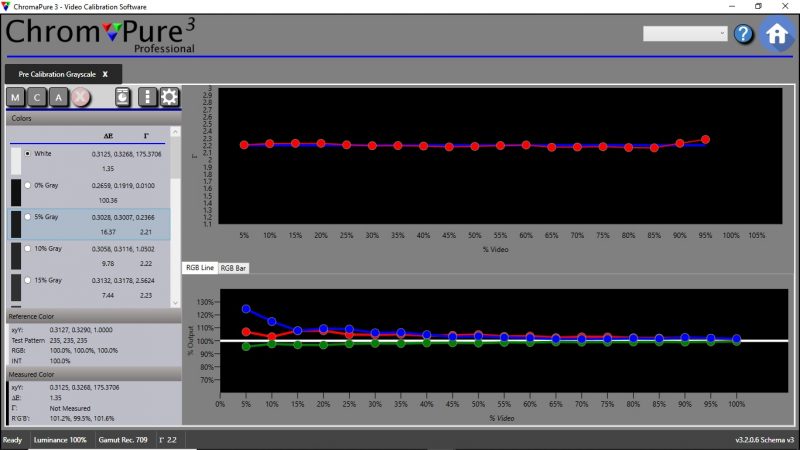800x450 pixels.
Task: Select the 10% Gray radio button
Action: [x=27, y=246]
